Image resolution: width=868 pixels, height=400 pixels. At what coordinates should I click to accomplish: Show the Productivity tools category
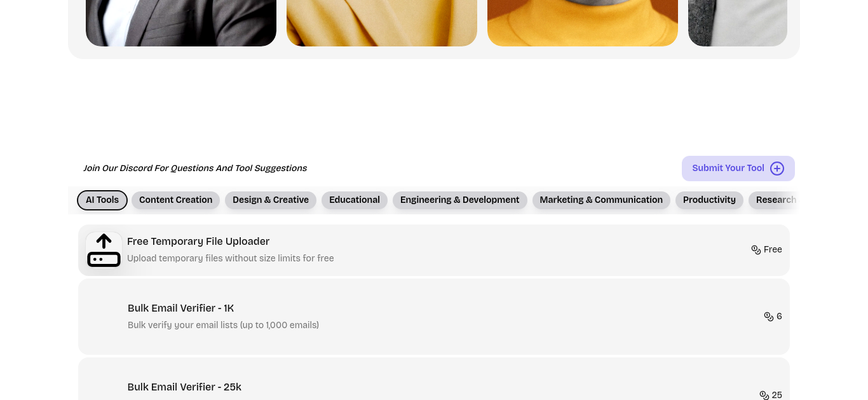click(709, 200)
